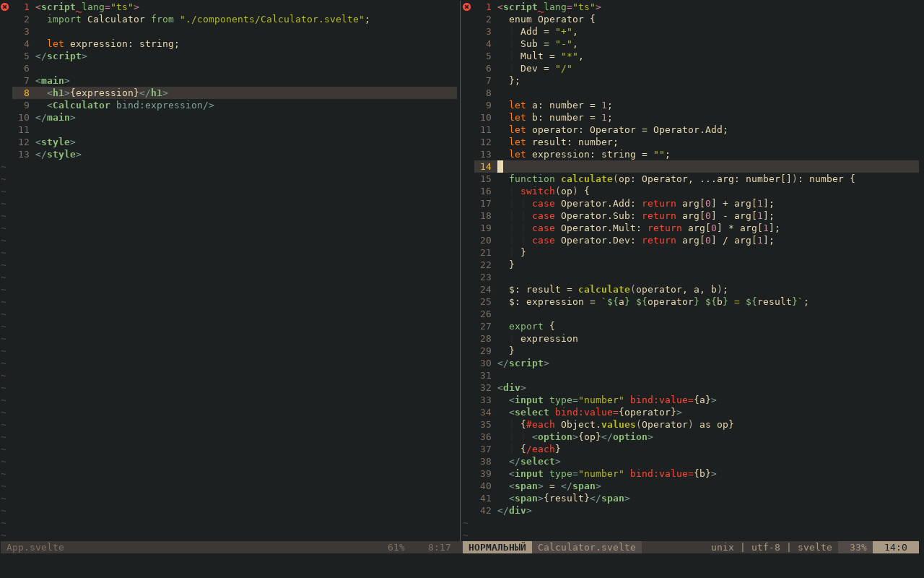Viewport: 924px width, 578px height.
Task: Click the 'case Operator.Add' line
Action: tap(653, 203)
